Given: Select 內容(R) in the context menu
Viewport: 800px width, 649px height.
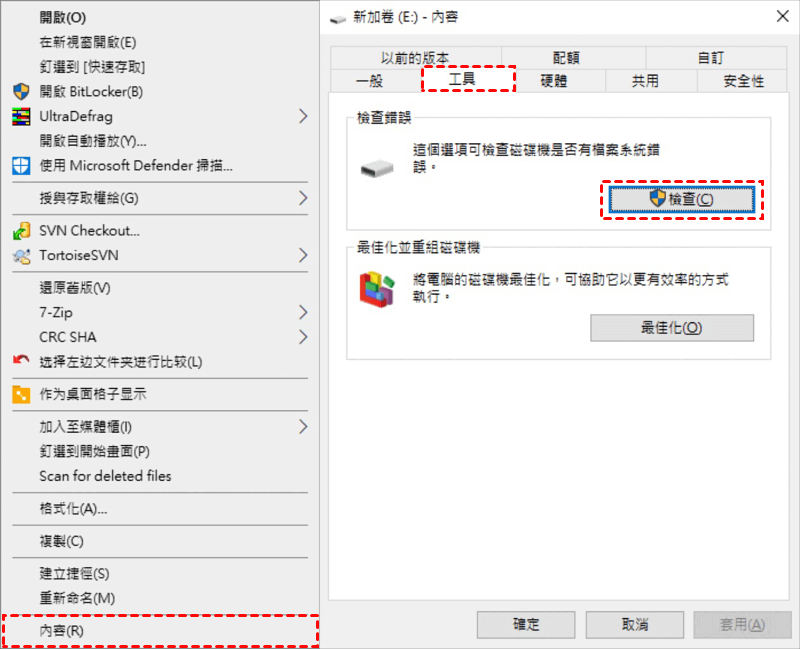Looking at the screenshot, I should [x=160, y=631].
